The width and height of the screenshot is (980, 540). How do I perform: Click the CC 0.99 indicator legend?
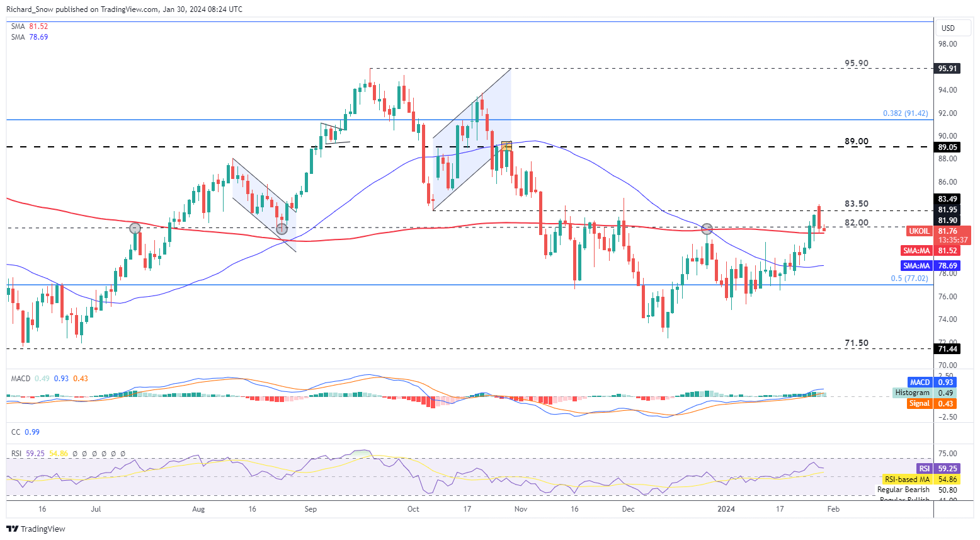pyautogui.click(x=25, y=432)
